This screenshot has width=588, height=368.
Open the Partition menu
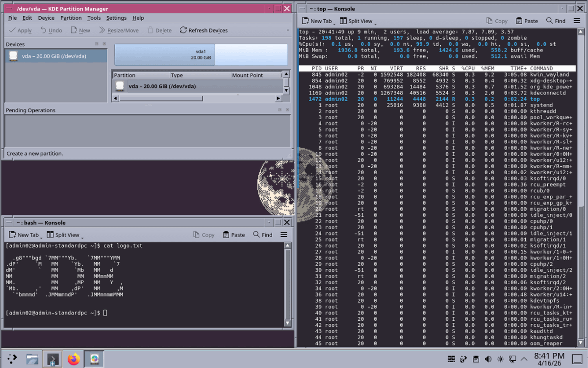pyautogui.click(x=71, y=18)
